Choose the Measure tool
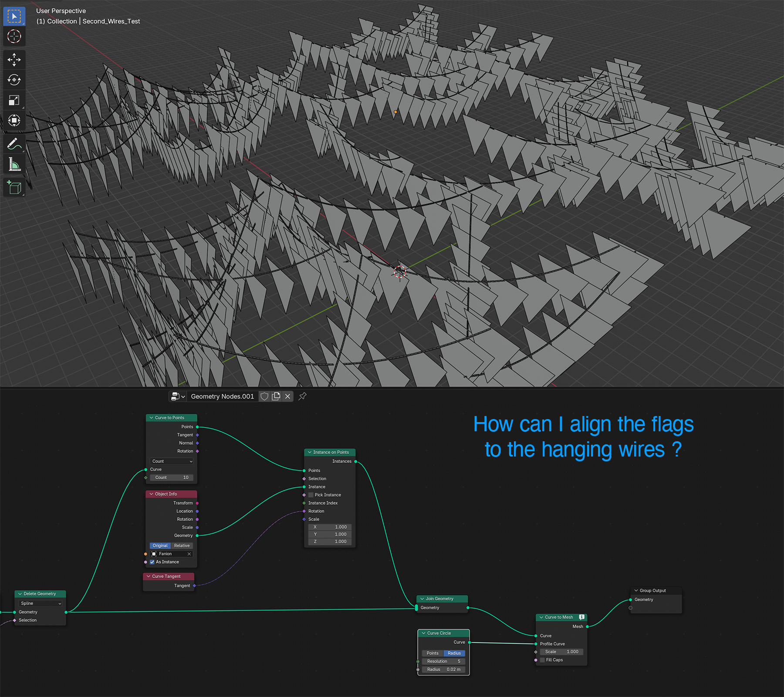 point(14,164)
